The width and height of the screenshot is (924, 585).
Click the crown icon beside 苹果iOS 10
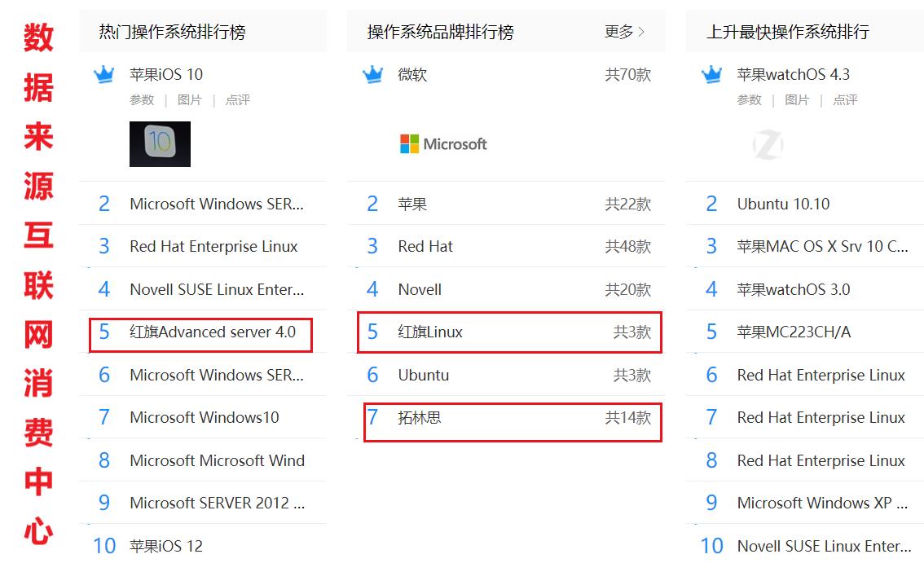tap(104, 74)
